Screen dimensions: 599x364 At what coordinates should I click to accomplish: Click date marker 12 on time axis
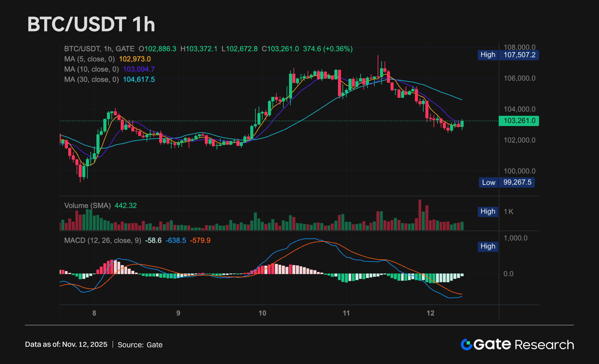(x=430, y=313)
